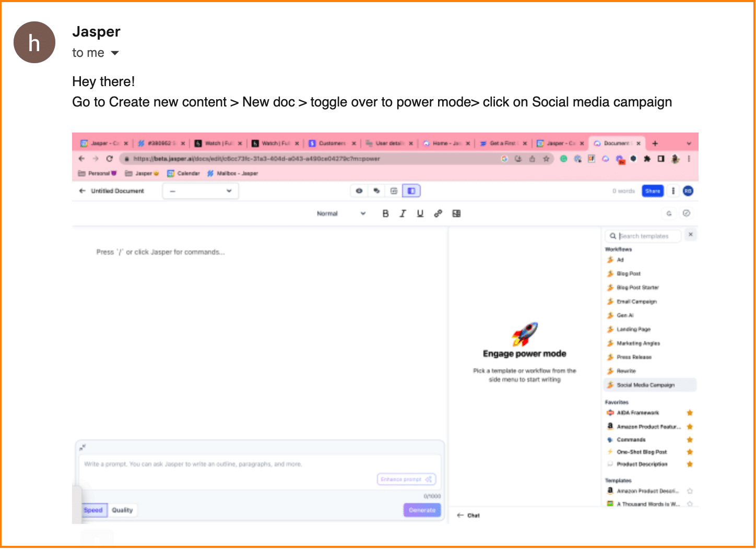This screenshot has height=549, width=756.
Task: Select the Social Media Campaign workflow
Action: (x=650, y=385)
